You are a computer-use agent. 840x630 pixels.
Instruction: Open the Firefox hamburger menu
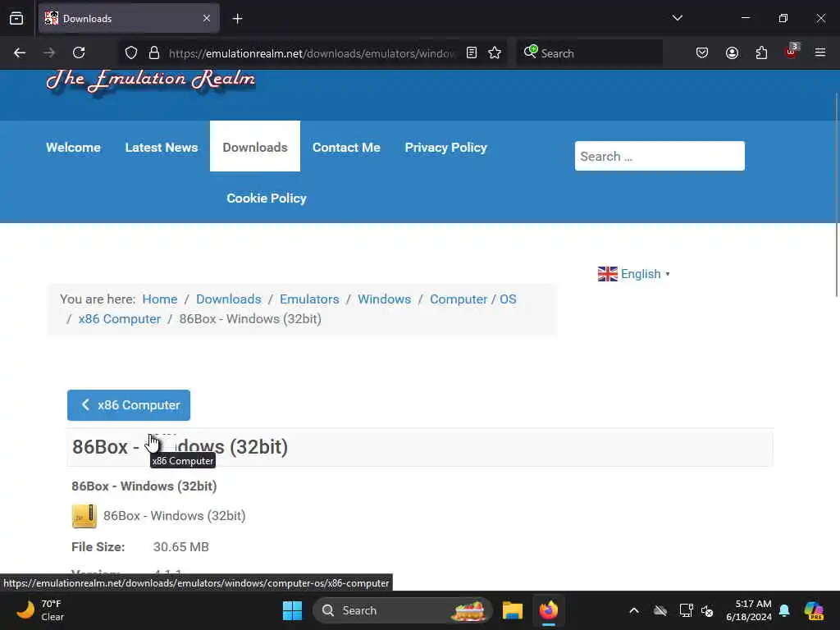point(819,53)
